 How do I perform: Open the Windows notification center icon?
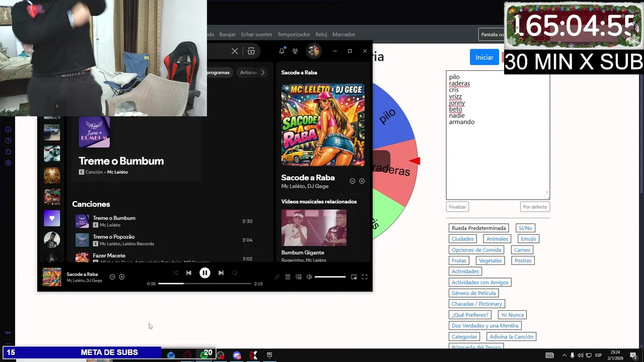pos(633,355)
